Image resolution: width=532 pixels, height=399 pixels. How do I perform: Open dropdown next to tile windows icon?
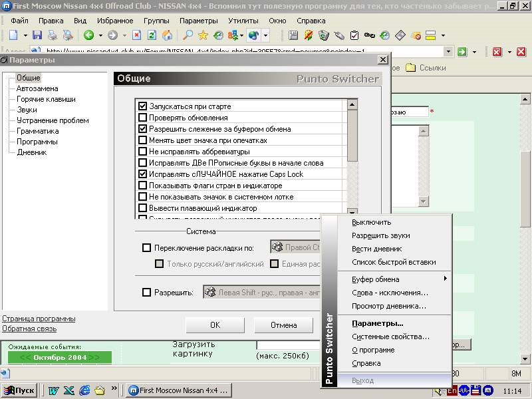(x=443, y=35)
